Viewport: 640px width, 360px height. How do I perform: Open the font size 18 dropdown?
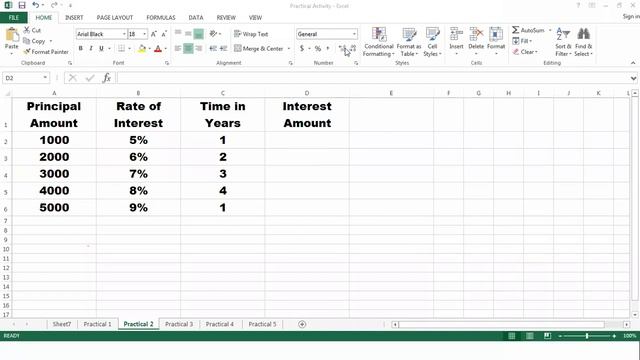tap(144, 34)
